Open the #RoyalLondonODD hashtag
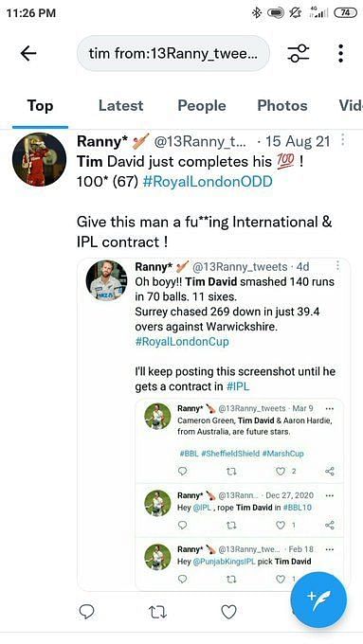 tap(208, 182)
